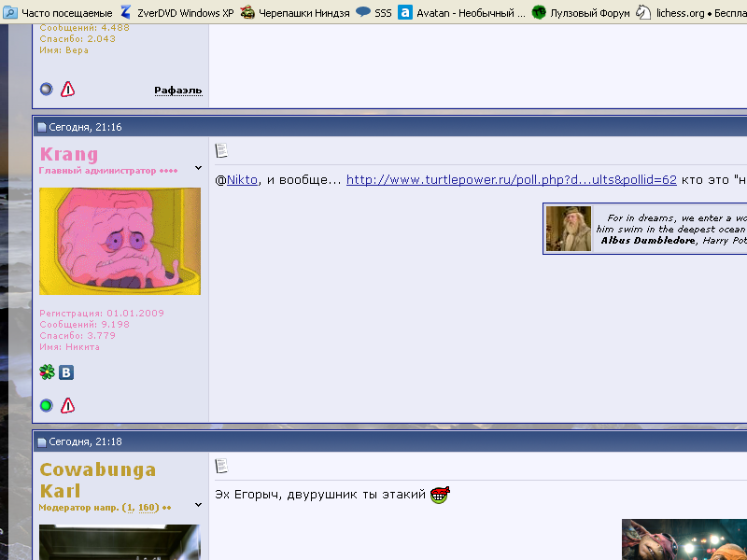Open the 'Черепашки Ниндзя' bookmark
This screenshot has height=560, width=747.
pyautogui.click(x=295, y=13)
